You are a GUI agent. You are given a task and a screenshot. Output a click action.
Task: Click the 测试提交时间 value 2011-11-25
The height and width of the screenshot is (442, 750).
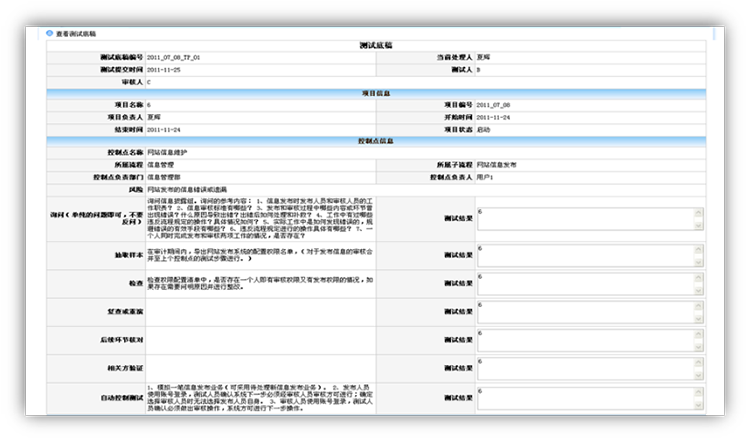click(164, 70)
